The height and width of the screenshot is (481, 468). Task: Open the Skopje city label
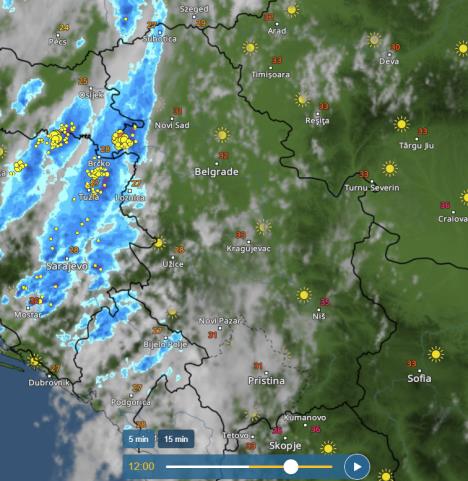(x=285, y=446)
